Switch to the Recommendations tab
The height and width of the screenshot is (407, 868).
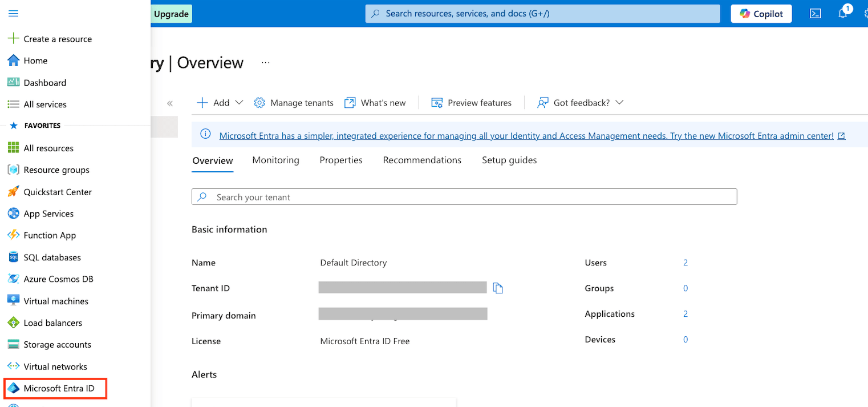pos(422,160)
